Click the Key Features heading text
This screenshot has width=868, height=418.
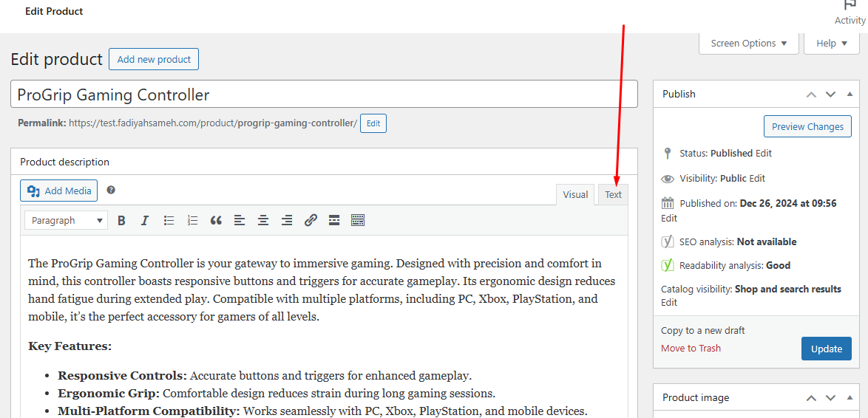tap(69, 346)
